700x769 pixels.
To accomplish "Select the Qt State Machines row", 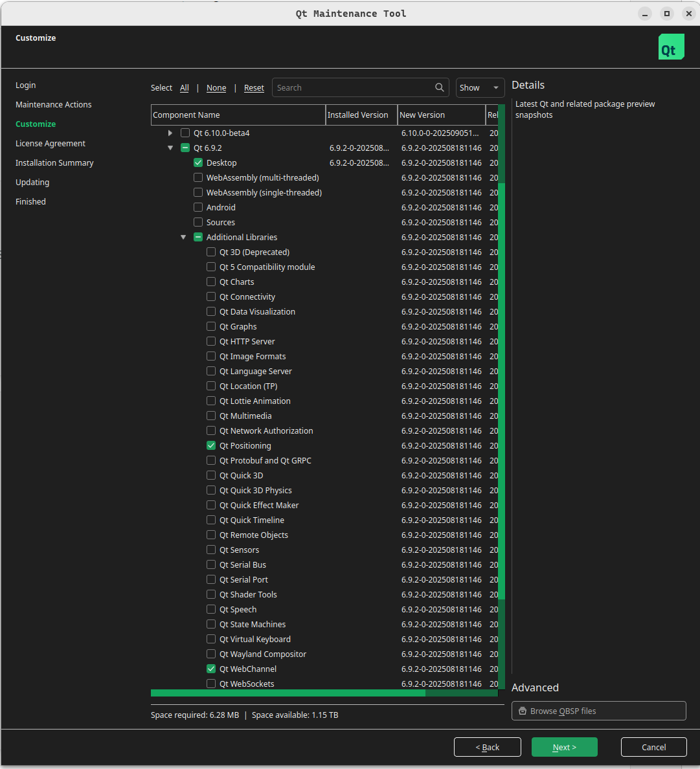I will [324, 624].
